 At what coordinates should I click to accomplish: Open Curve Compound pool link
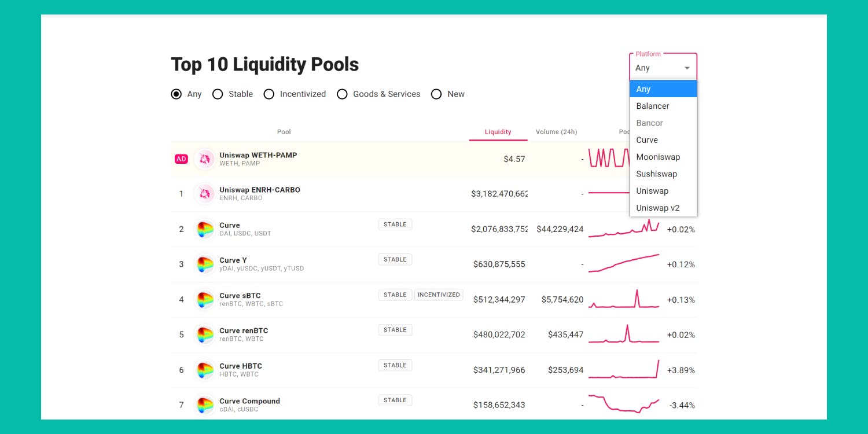[x=249, y=401]
